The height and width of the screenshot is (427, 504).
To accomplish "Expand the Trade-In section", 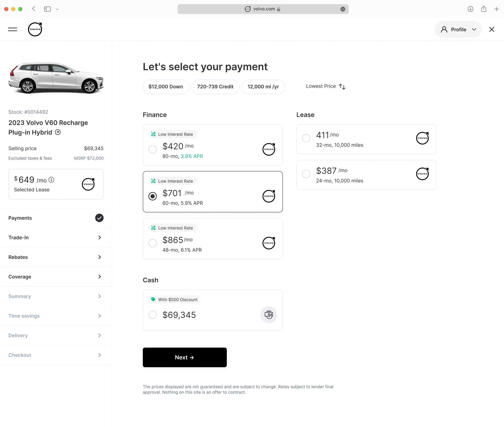I will pos(56,238).
